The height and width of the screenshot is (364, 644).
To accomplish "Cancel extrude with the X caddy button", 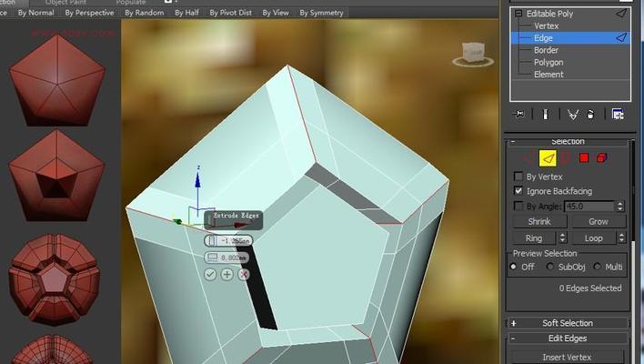I will tap(244, 274).
